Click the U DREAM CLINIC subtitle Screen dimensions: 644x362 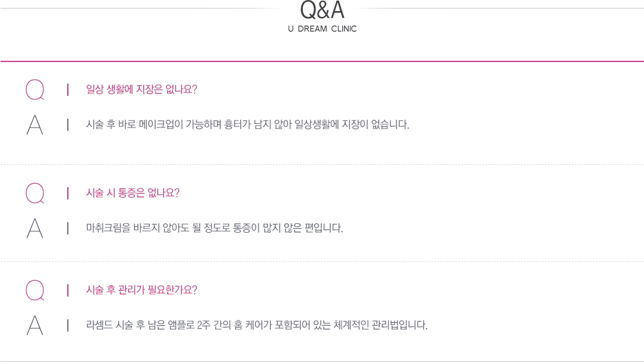click(322, 29)
